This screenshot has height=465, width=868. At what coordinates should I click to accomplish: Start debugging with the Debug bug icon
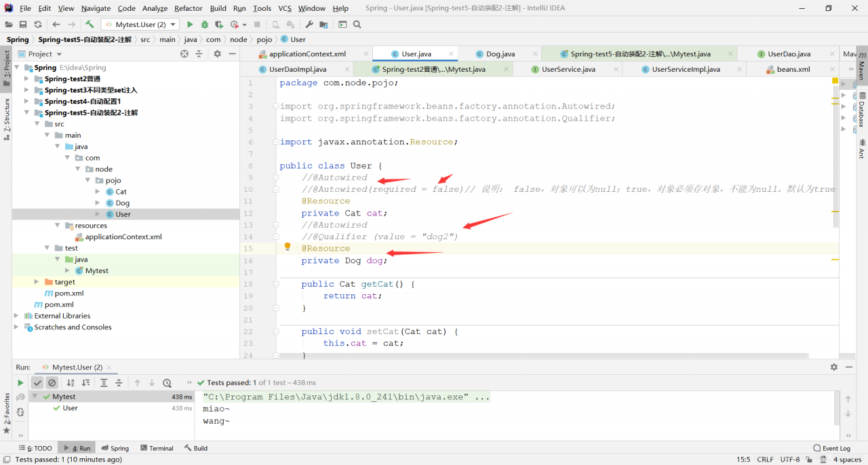(x=204, y=24)
